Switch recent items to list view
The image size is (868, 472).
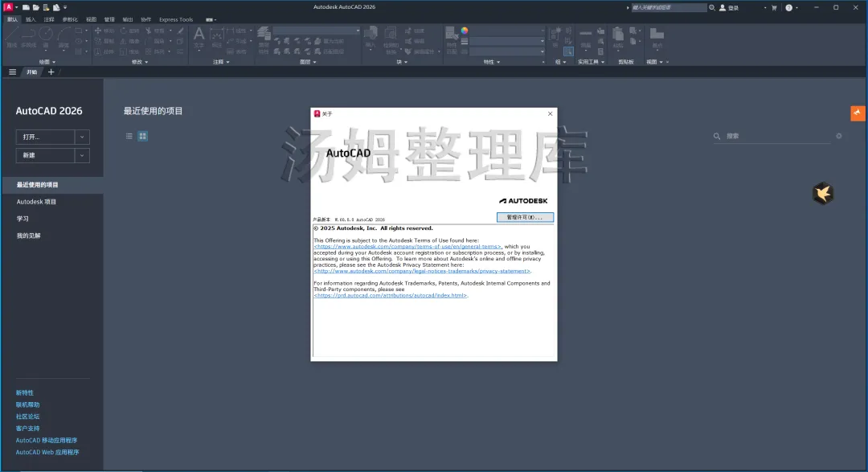pyautogui.click(x=129, y=136)
